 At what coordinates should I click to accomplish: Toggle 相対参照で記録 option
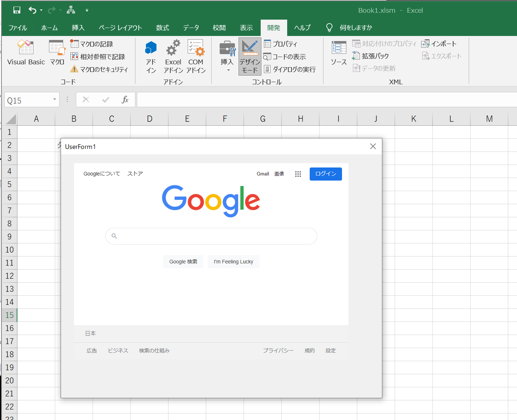pyautogui.click(x=98, y=57)
